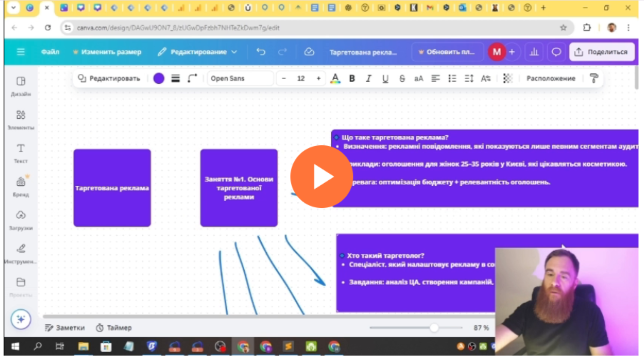Click the Поделиться share button
This screenshot has width=644, height=362.
point(602,52)
